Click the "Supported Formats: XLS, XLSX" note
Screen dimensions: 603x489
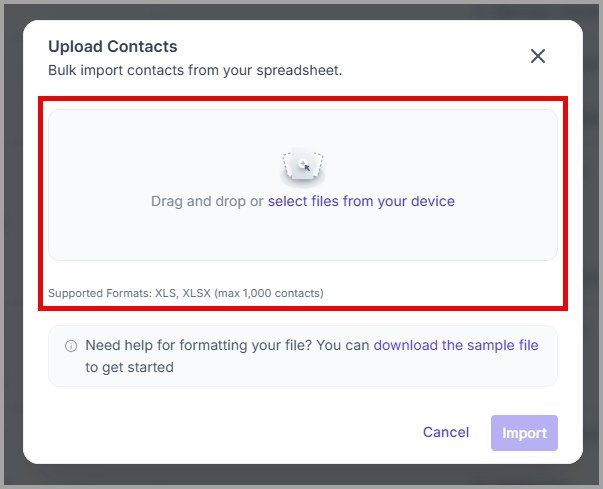(129, 293)
